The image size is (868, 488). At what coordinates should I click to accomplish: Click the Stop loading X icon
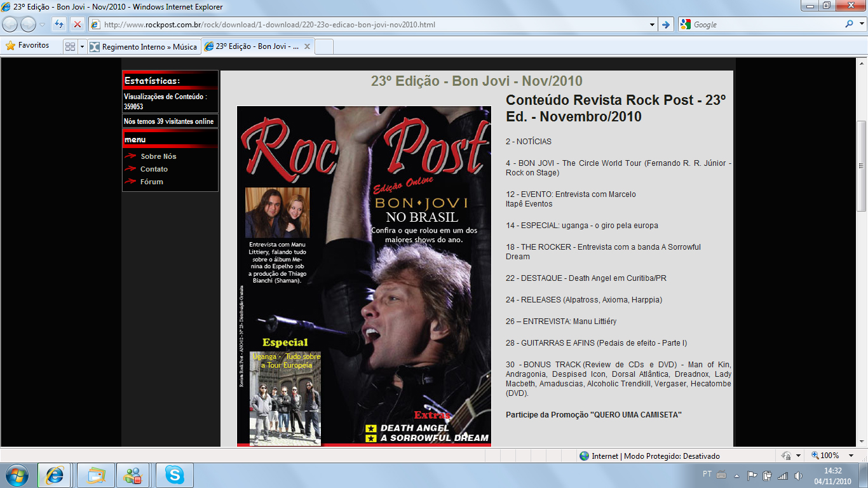[77, 25]
